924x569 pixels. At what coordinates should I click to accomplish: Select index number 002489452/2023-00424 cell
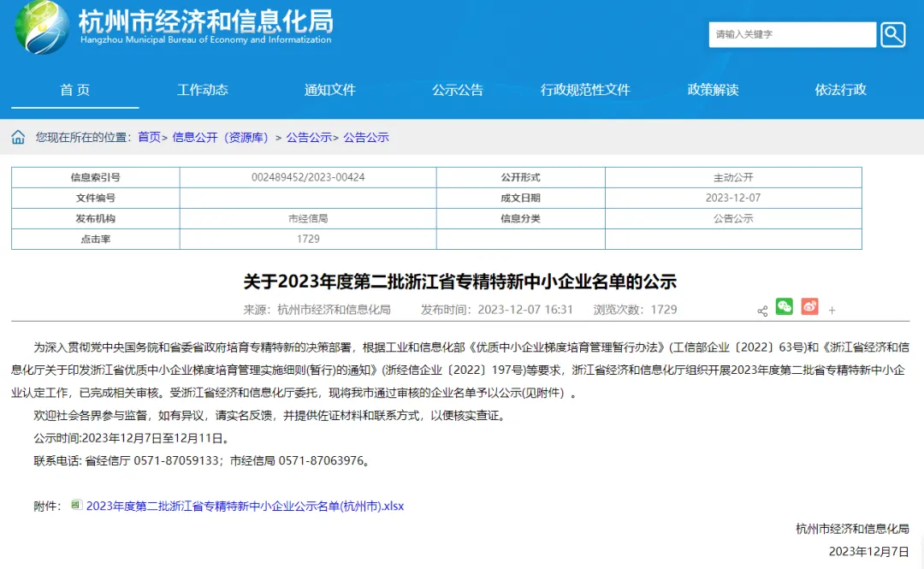pyautogui.click(x=308, y=177)
